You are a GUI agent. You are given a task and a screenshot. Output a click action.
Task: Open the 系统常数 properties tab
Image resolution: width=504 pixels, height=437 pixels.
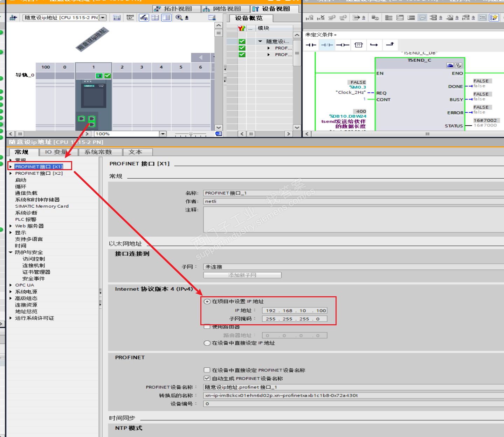point(101,152)
